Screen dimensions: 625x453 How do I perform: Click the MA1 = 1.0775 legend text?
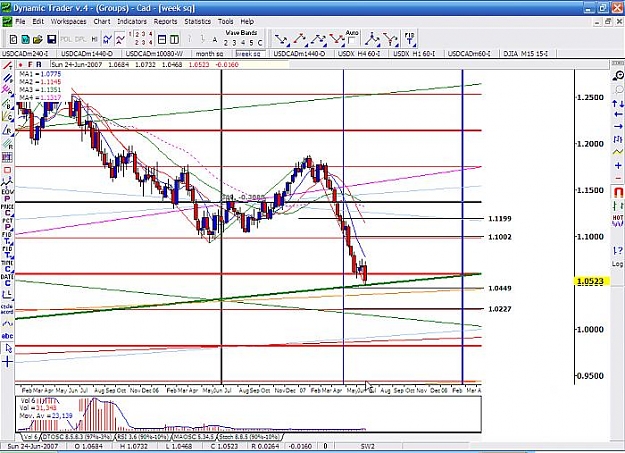coord(40,74)
